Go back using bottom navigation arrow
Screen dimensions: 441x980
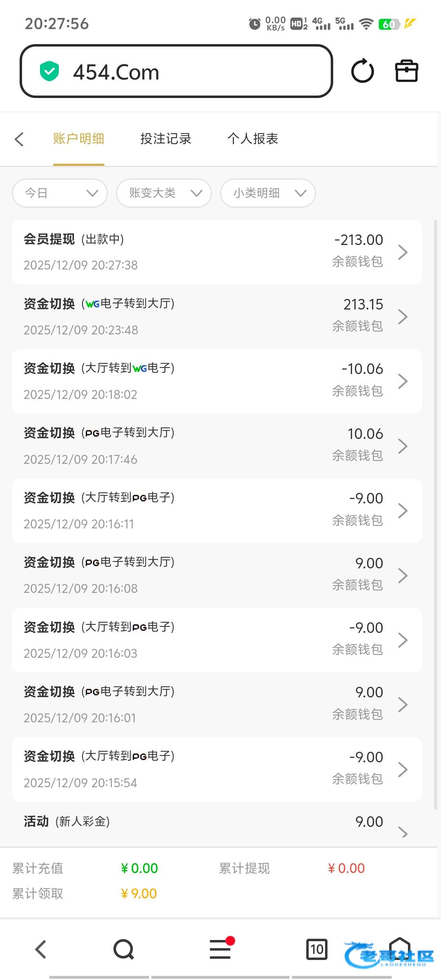[41, 949]
